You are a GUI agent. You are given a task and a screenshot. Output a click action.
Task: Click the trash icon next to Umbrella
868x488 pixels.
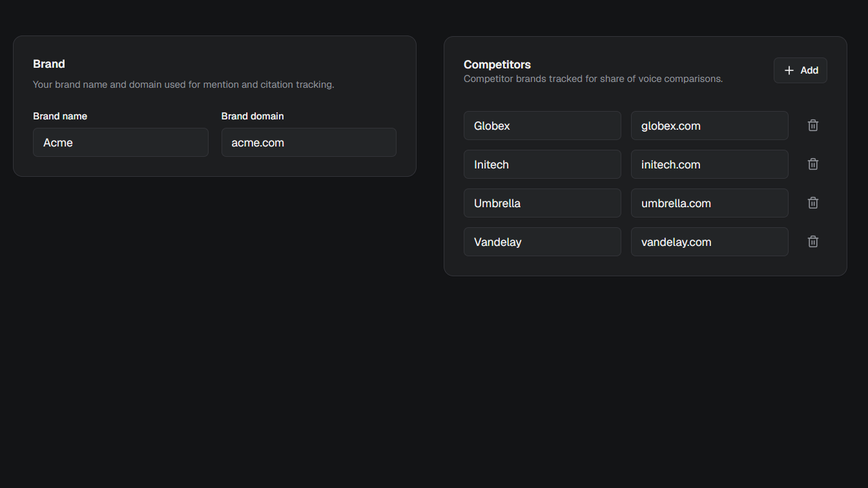click(x=813, y=203)
